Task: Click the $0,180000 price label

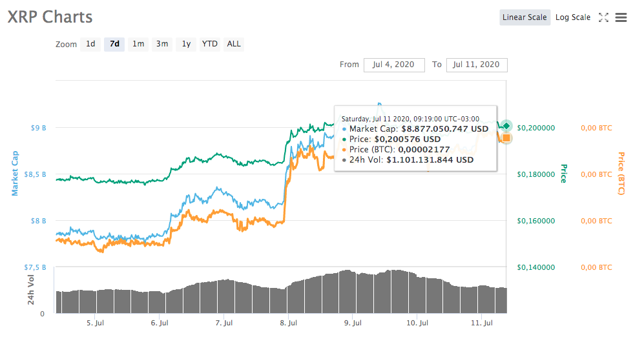Action: [536, 174]
